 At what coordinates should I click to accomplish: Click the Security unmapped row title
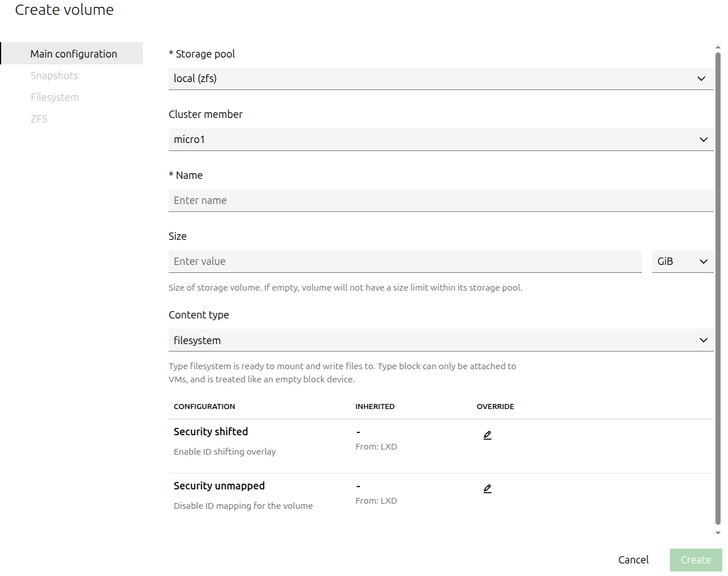coord(219,486)
